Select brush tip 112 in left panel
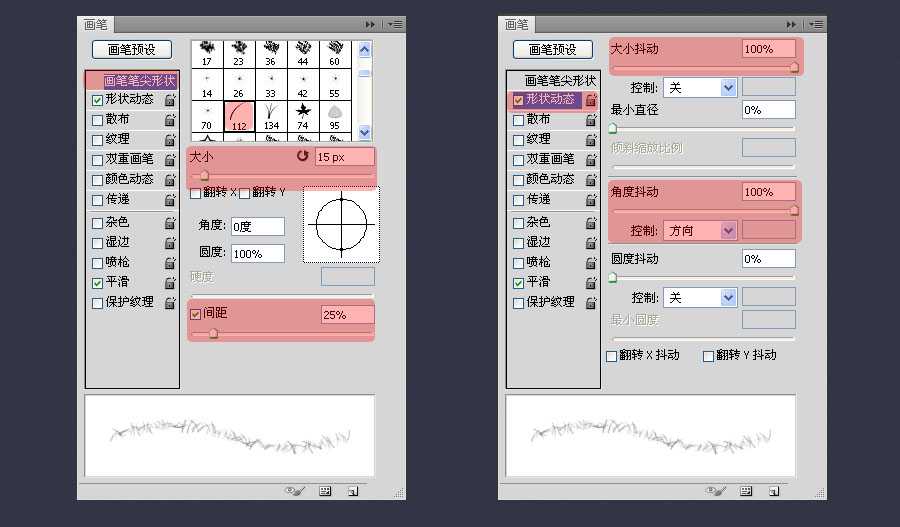The height and width of the screenshot is (527, 900). 239,117
